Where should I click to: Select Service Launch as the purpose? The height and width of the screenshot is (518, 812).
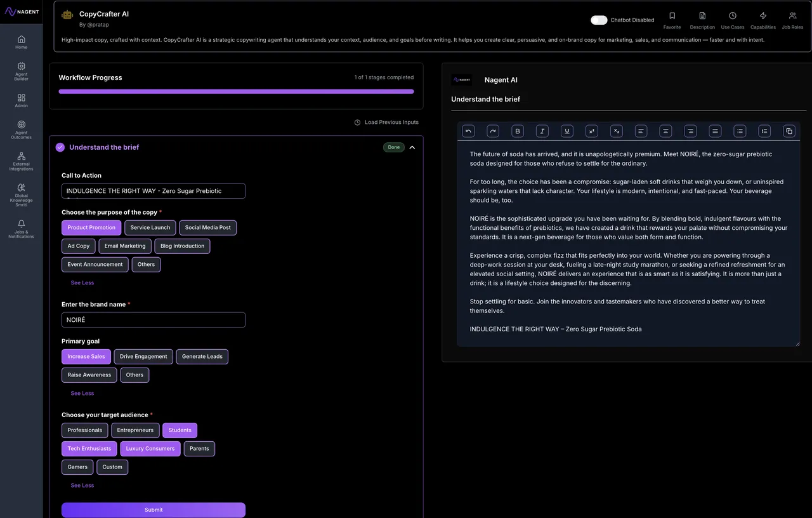coord(150,228)
